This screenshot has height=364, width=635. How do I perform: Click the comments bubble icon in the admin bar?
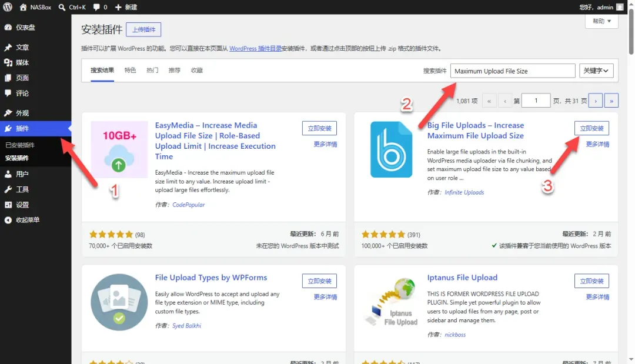click(96, 7)
